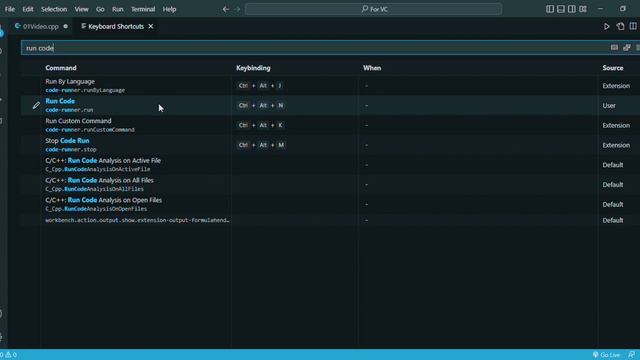Viewport: 640px width, 360px height.
Task: Click the pencil edit icon for Run Code
Action: click(x=36, y=106)
